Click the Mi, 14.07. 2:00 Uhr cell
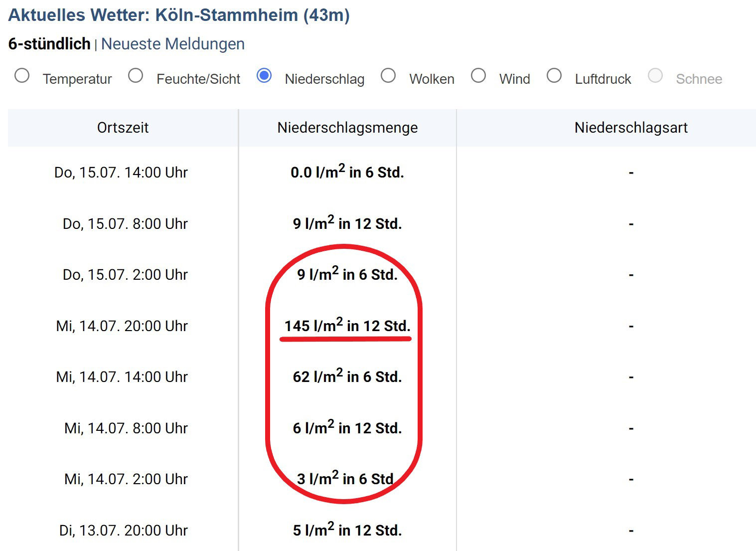 tap(126, 479)
